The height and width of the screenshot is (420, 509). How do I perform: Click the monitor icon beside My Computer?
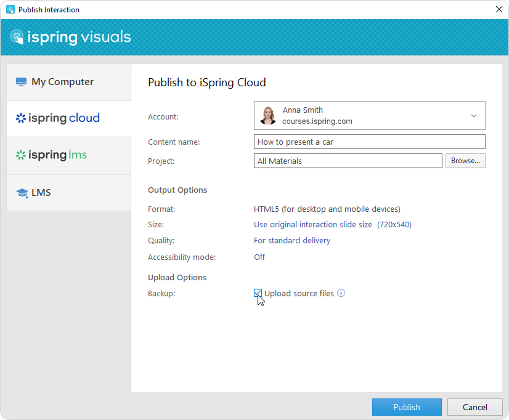(x=21, y=82)
